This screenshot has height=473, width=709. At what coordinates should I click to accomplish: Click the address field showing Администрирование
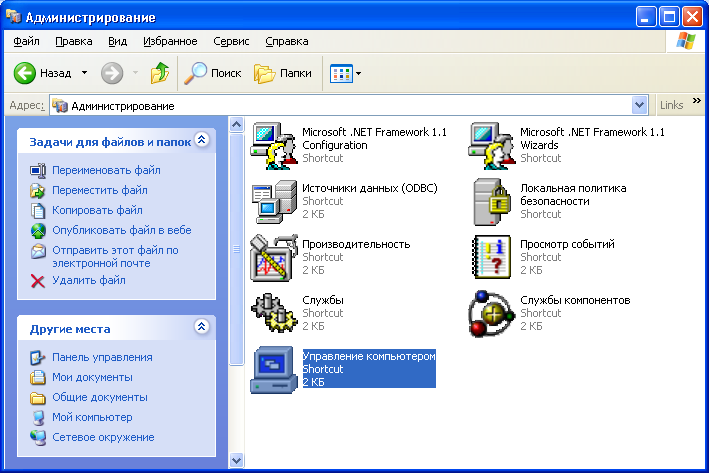point(340,106)
